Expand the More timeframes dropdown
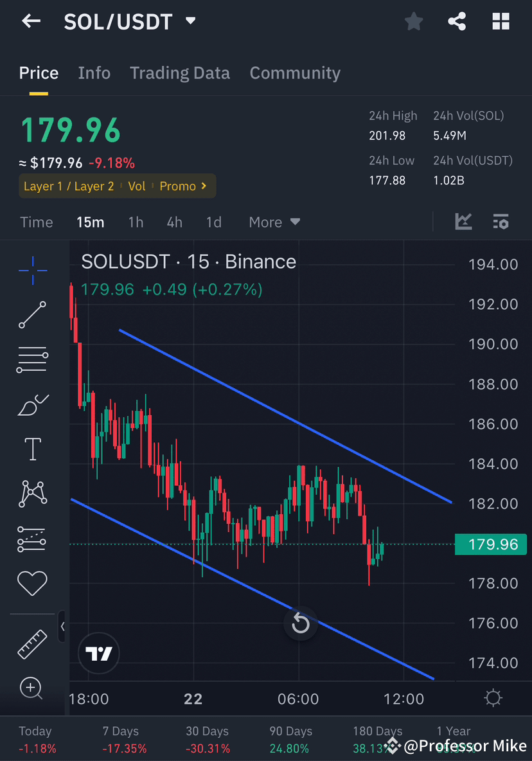 tap(274, 222)
